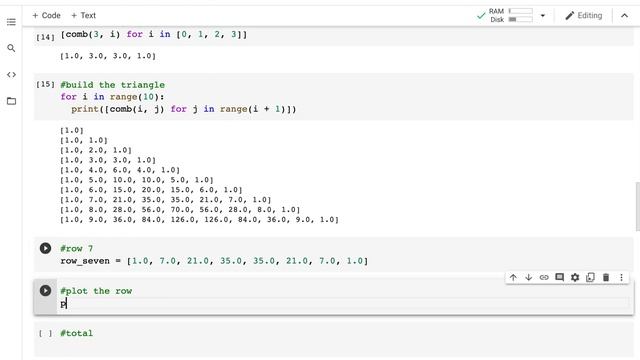
Task: Open more cell actions three-dot menu
Action: pyautogui.click(x=621, y=278)
